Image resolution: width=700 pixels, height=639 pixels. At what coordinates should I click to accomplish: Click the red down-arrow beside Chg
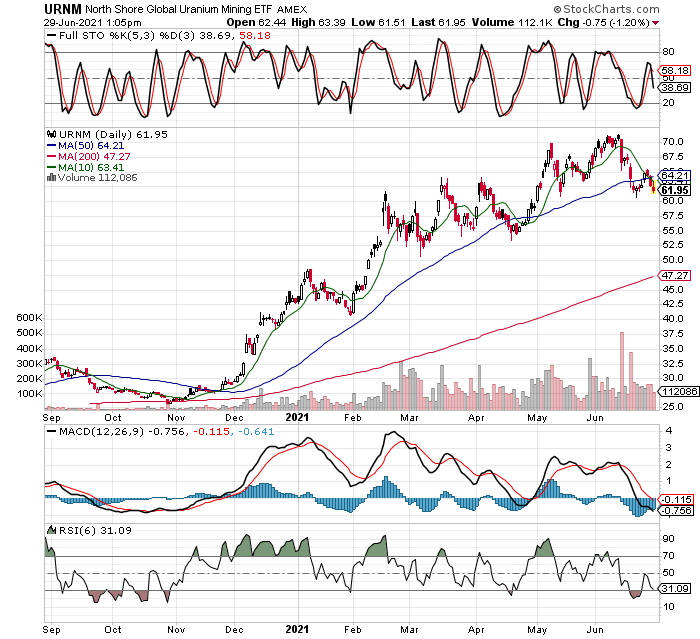pyautogui.click(x=655, y=23)
